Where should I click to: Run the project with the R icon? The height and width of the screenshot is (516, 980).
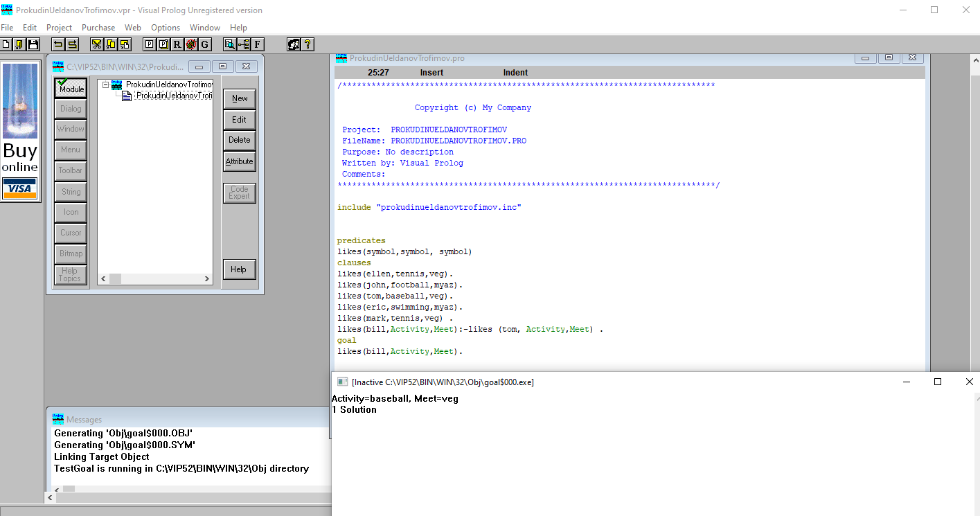(x=177, y=44)
